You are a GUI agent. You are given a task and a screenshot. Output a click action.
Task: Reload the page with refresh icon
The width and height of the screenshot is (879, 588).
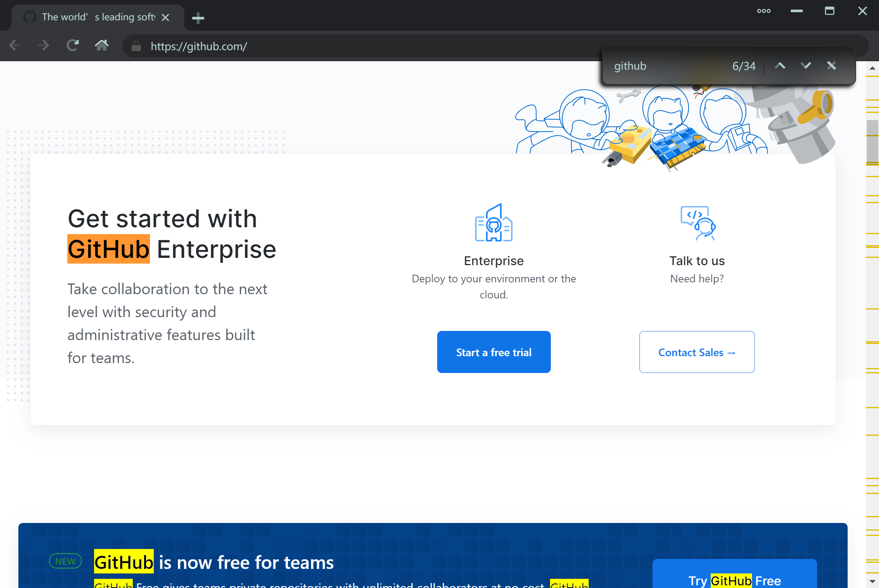pos(73,46)
